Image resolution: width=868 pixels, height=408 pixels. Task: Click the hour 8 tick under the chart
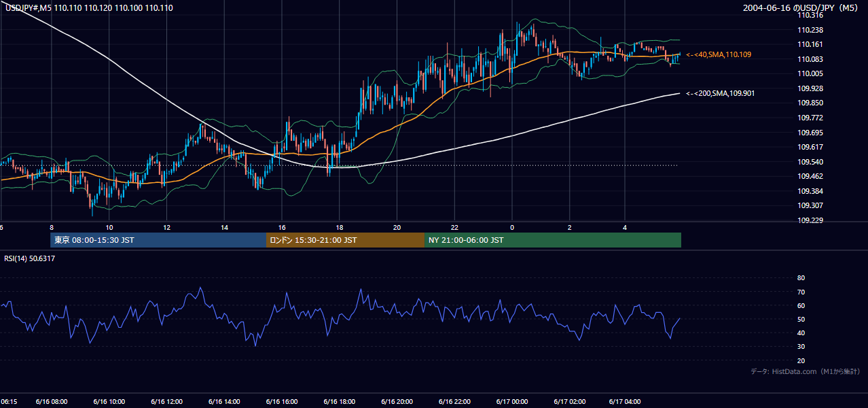(51, 227)
